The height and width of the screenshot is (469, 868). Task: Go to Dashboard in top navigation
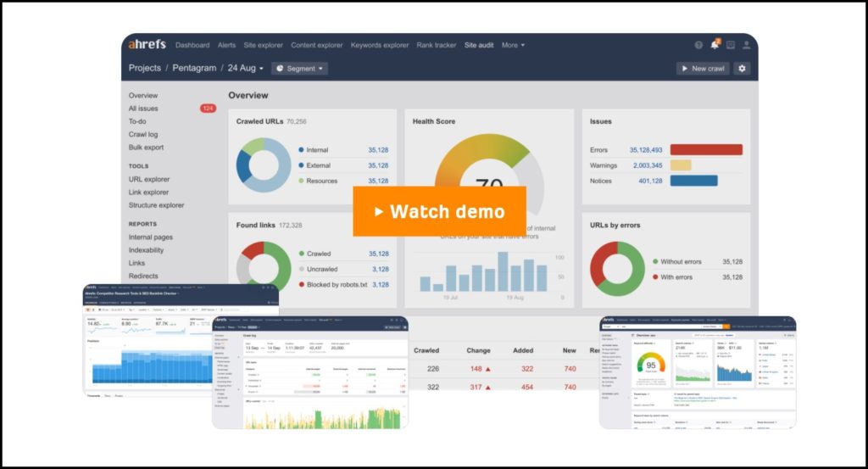click(192, 45)
